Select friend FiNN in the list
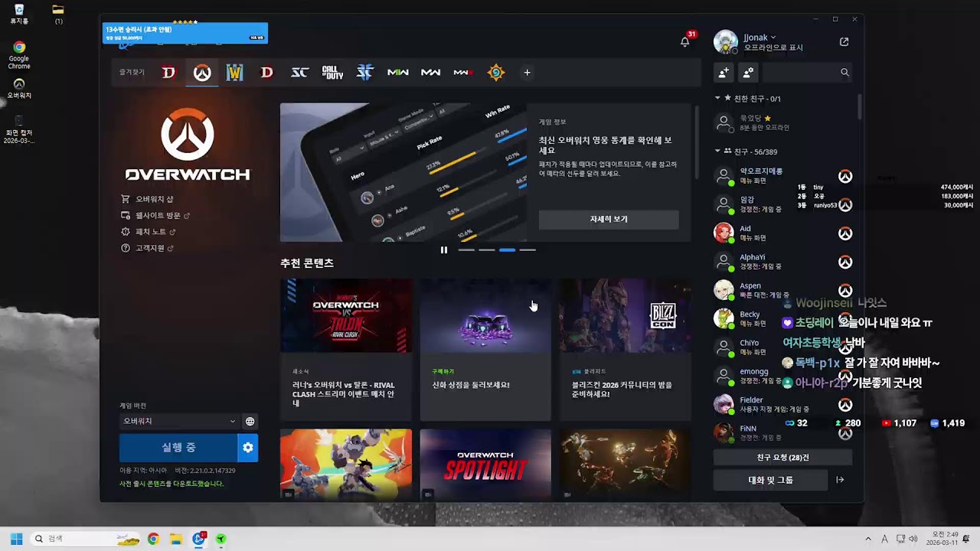 point(783,432)
